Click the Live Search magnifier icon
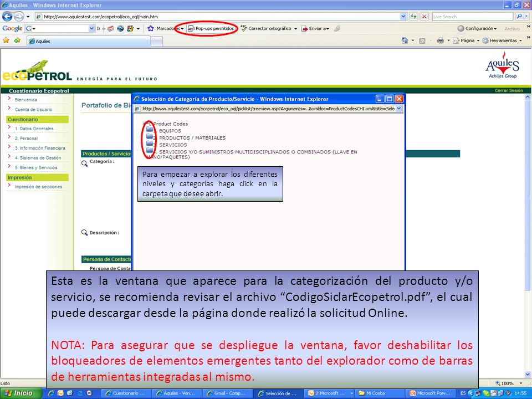Image resolution: width=532 pixels, height=399 pixels. pyautogui.click(x=519, y=16)
